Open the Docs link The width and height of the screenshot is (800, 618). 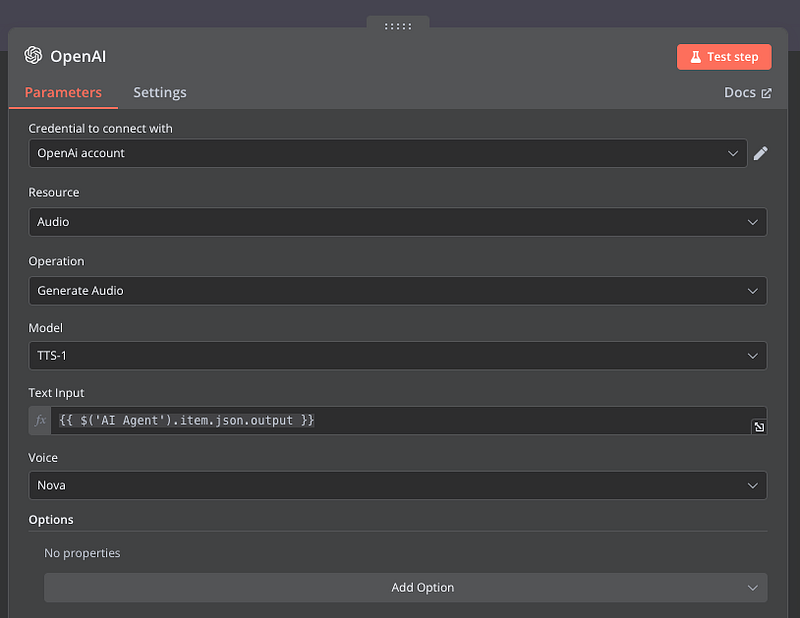point(739,93)
